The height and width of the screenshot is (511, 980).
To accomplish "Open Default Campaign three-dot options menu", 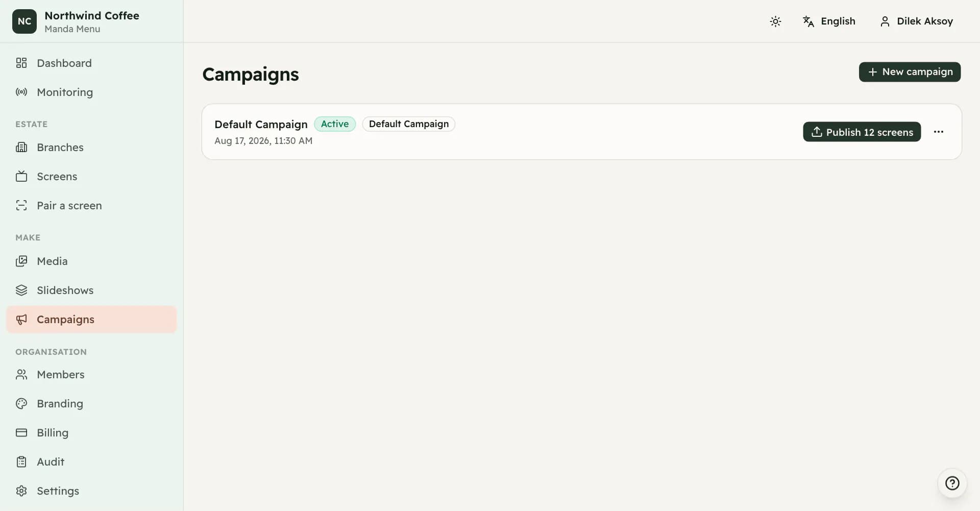I will point(939,132).
